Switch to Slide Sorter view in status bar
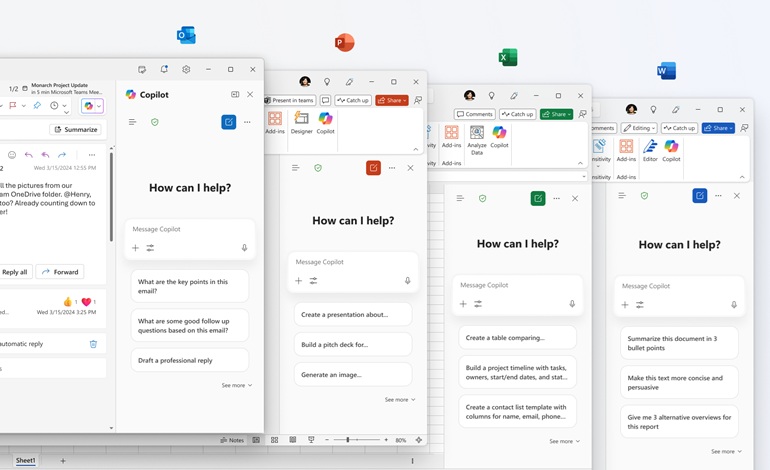The width and height of the screenshot is (770, 470). 274,440
